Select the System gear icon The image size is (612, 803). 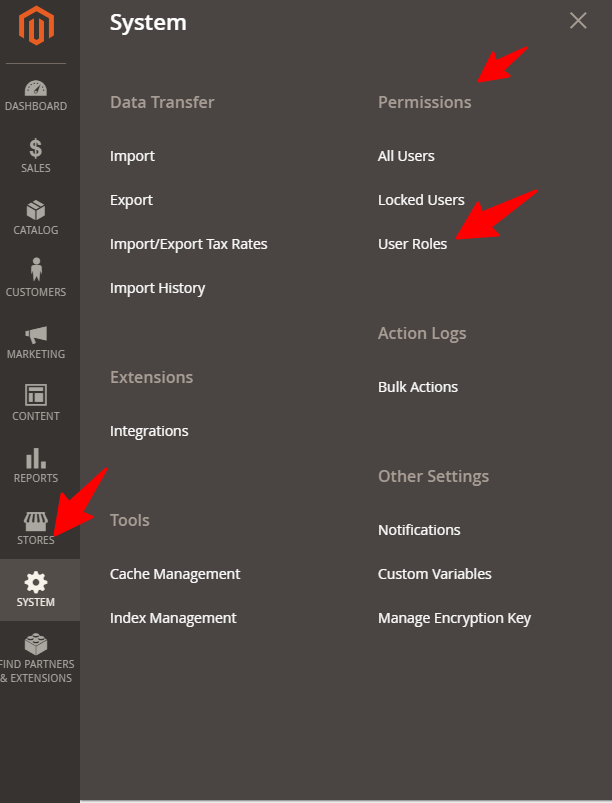point(36,582)
